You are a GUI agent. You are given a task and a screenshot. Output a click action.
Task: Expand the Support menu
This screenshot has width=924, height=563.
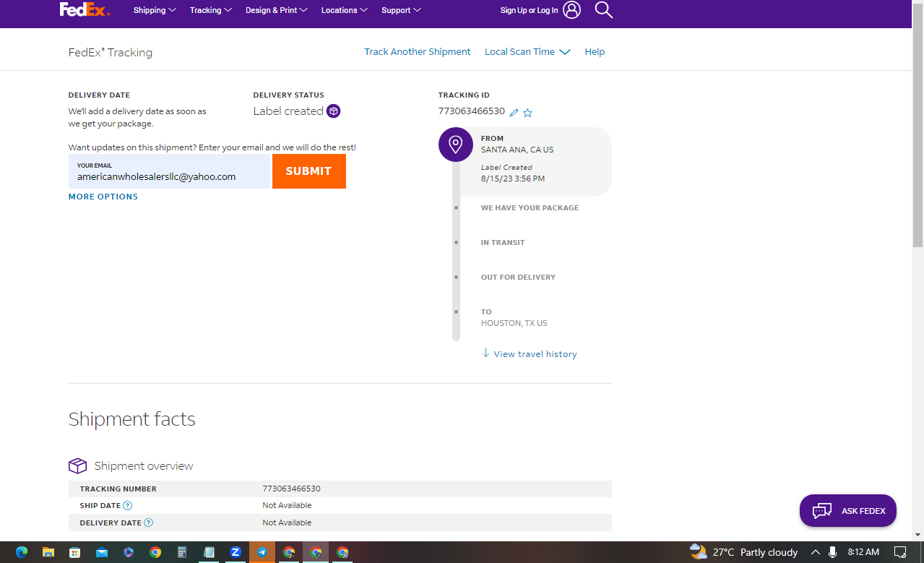(x=402, y=10)
